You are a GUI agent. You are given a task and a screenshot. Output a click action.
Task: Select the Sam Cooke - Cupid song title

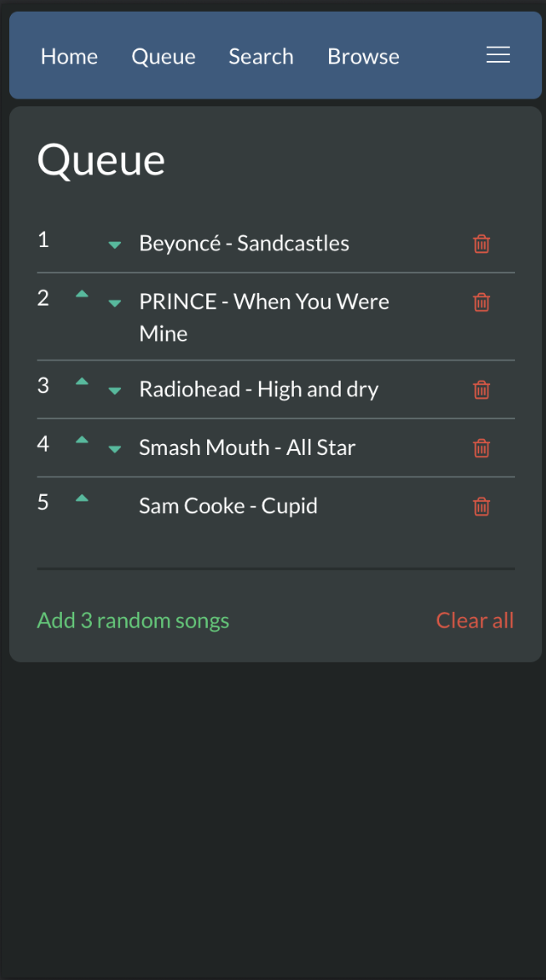click(x=228, y=506)
